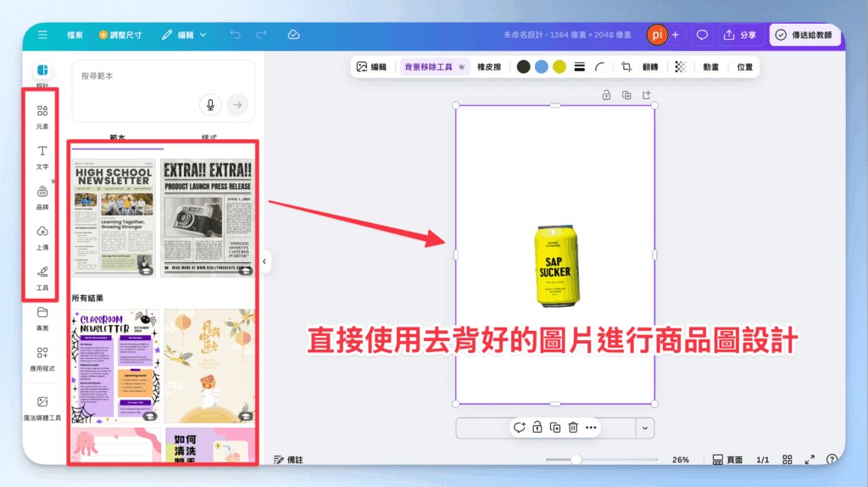Screen dimensions: 868x487
Task: Select the High School Newsletter template
Action: (x=114, y=218)
